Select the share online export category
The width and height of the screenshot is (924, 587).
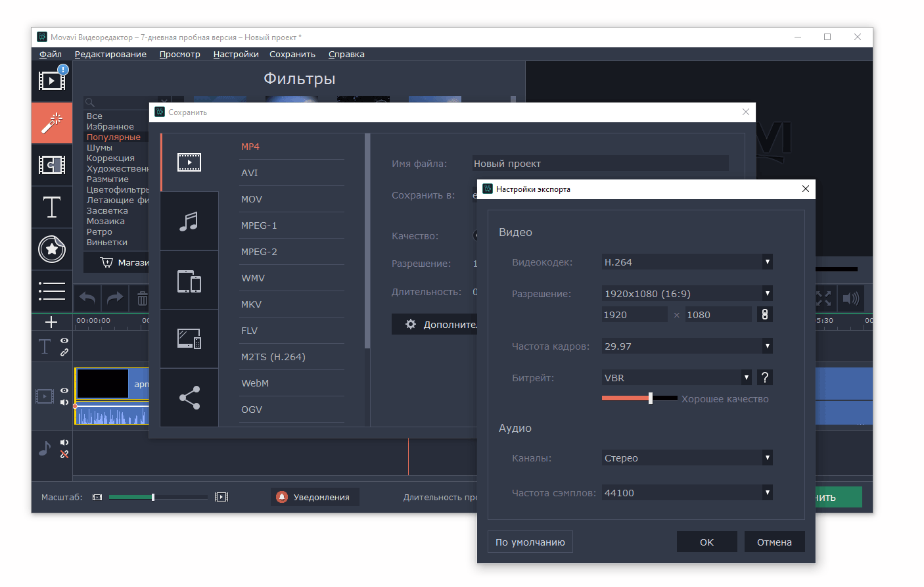tap(189, 398)
